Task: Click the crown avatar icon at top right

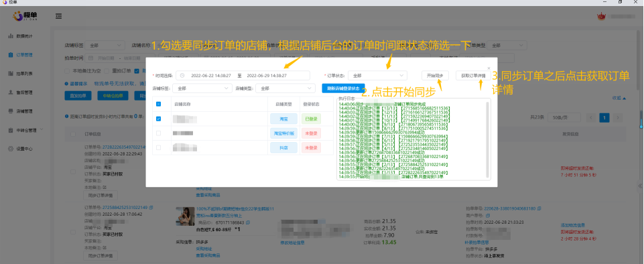Action: point(601,17)
